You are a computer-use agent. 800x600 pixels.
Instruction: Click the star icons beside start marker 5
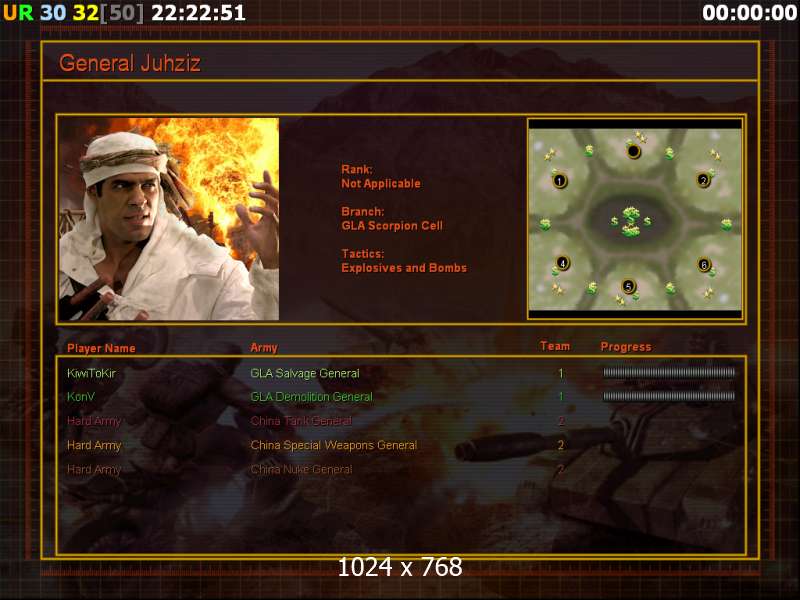click(620, 300)
